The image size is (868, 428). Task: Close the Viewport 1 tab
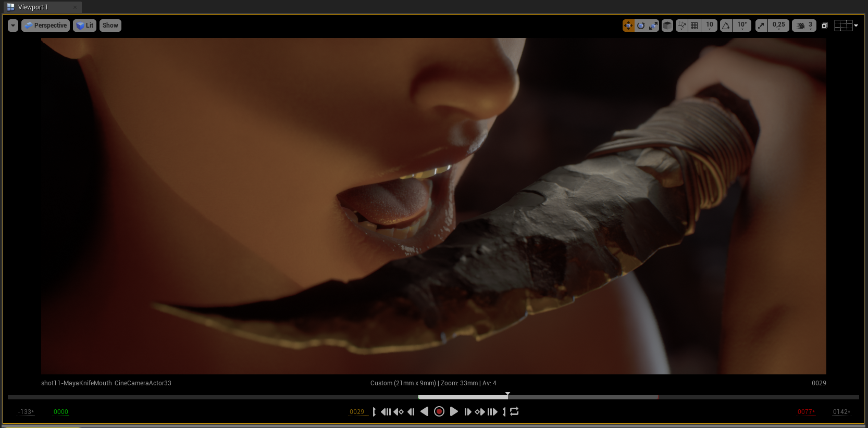click(75, 7)
